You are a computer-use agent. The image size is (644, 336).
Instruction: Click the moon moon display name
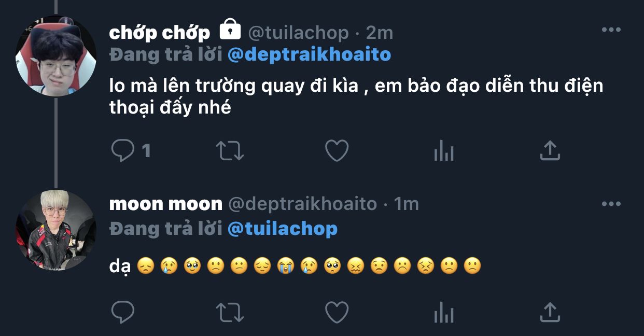point(166,204)
